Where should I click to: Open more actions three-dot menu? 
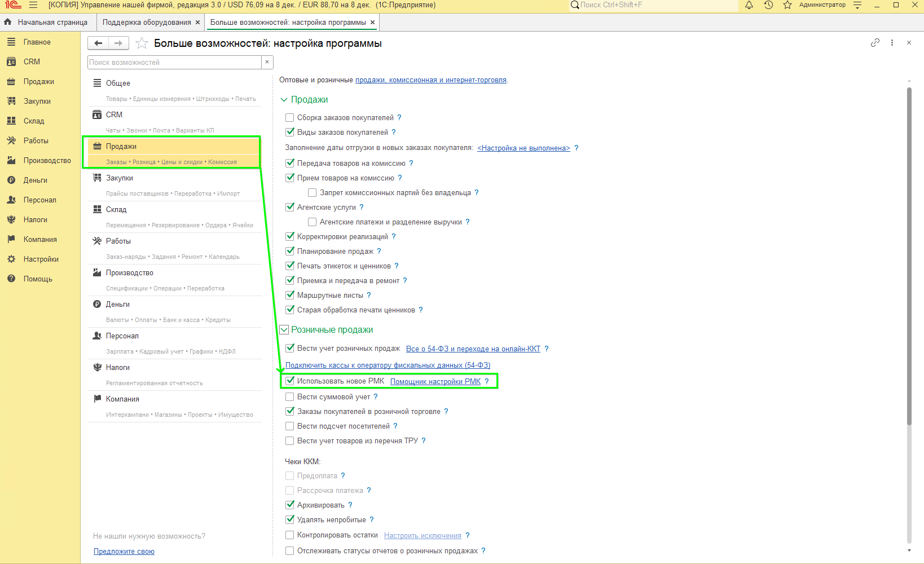(x=892, y=43)
